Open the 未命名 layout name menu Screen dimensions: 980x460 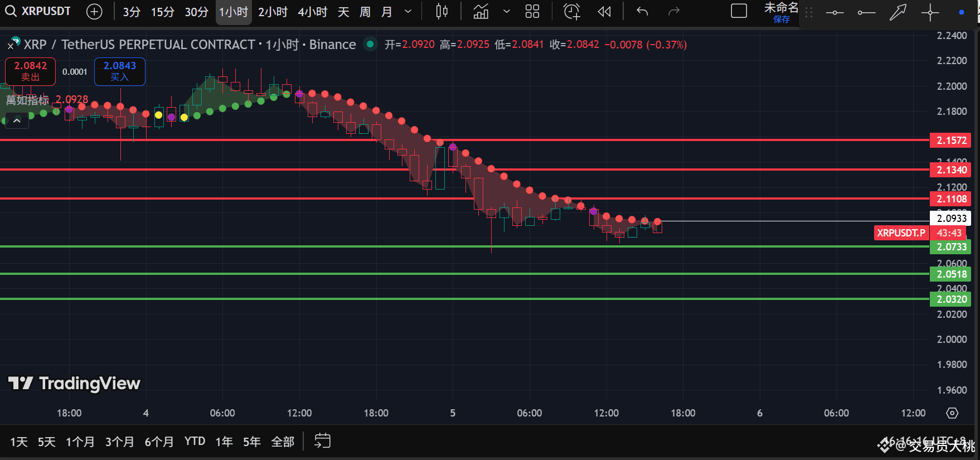[781, 8]
